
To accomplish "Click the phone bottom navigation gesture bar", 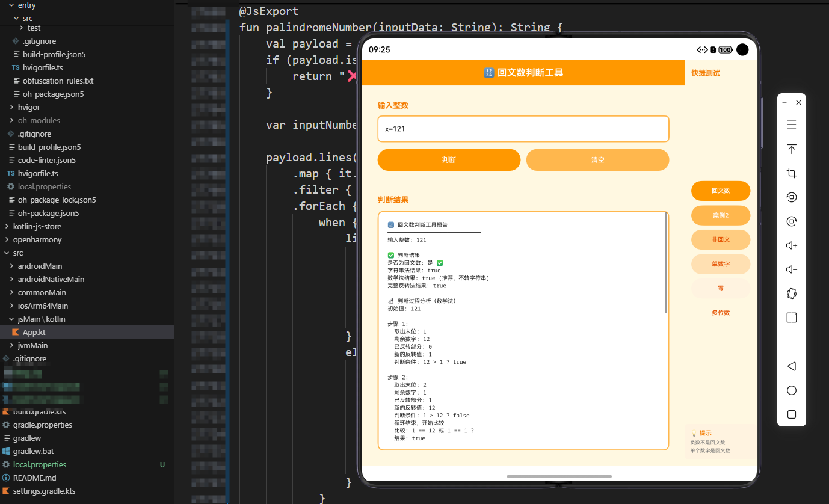I will click(x=559, y=476).
